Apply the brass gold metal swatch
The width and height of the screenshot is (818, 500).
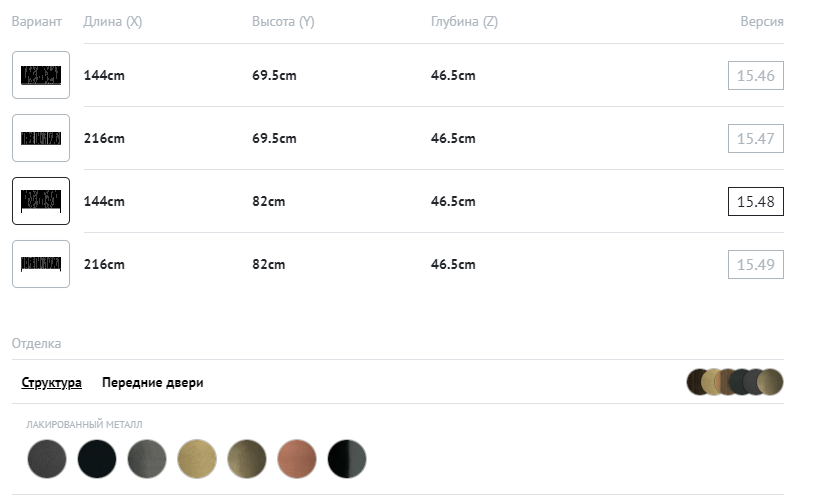click(x=197, y=459)
